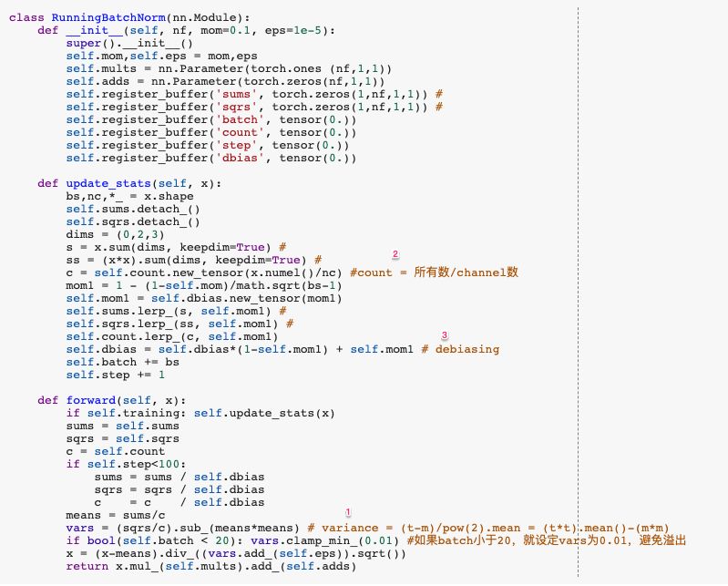Click the 'sqrs = sqrs / self.dbias' line

pos(179,490)
